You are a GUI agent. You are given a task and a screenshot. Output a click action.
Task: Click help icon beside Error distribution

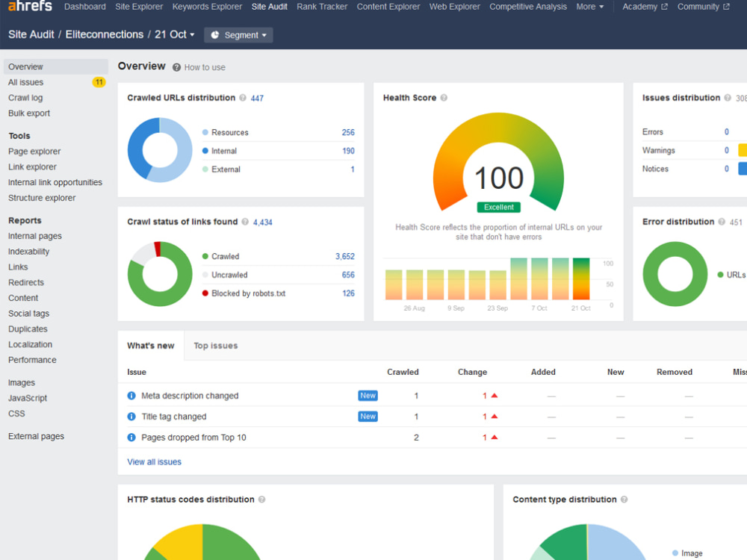pyautogui.click(x=722, y=222)
